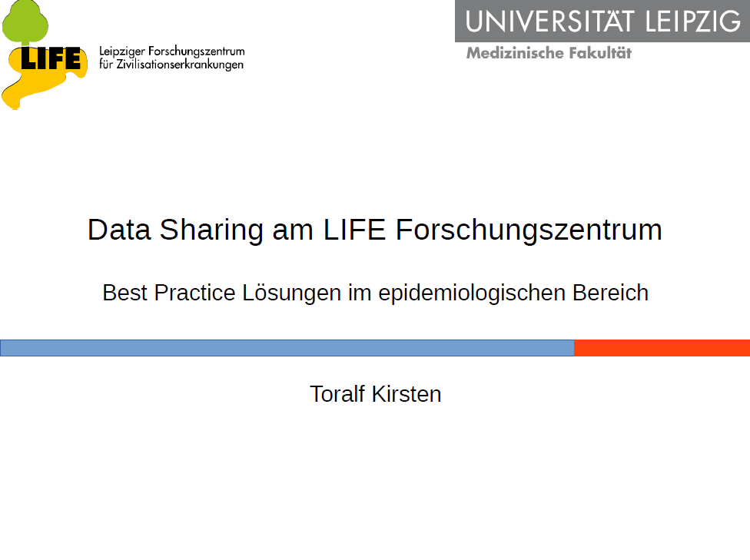This screenshot has height=560, width=750.
Task: Click the surname "Kirsten" below the divider
Action: [x=407, y=394]
